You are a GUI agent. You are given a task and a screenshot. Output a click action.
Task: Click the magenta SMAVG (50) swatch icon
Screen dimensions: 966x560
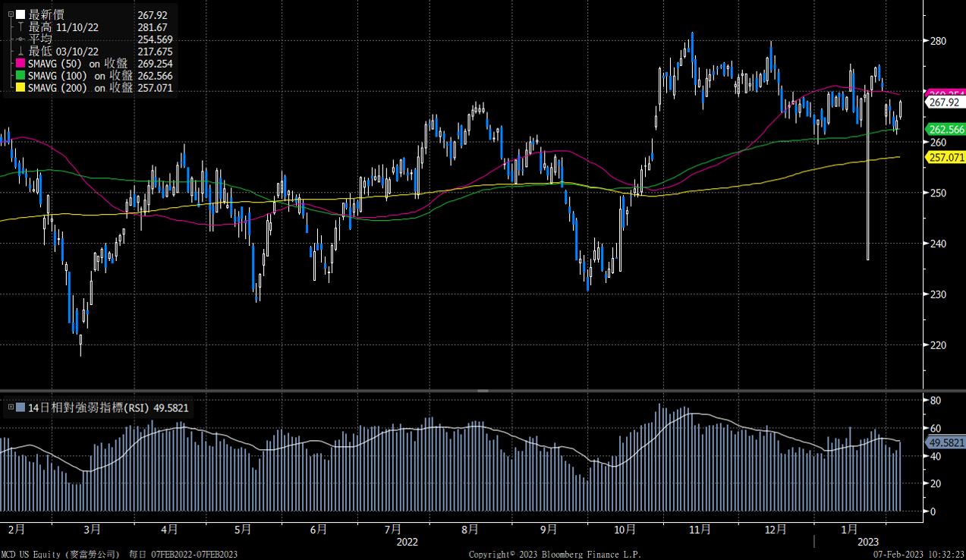(20, 64)
